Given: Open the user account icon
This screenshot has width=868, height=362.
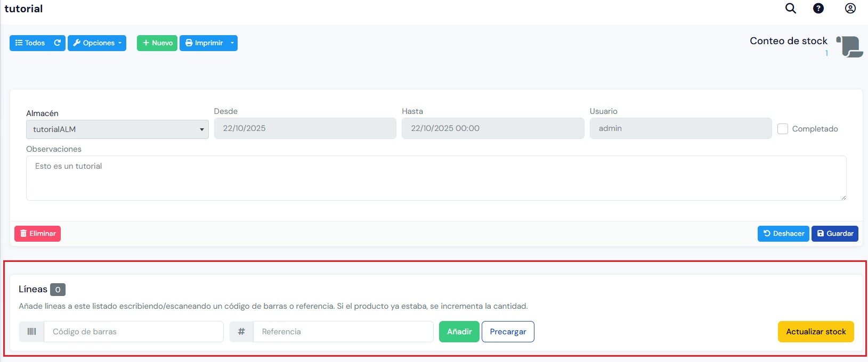Looking at the screenshot, I should click(850, 9).
